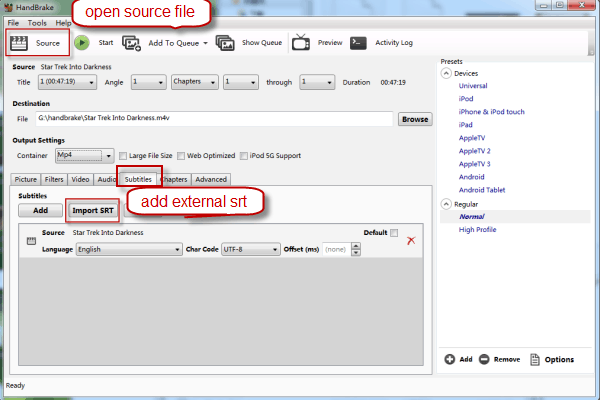Image resolution: width=600 pixels, height=400 pixels.
Task: Select the iPad preset
Action: click(x=465, y=125)
